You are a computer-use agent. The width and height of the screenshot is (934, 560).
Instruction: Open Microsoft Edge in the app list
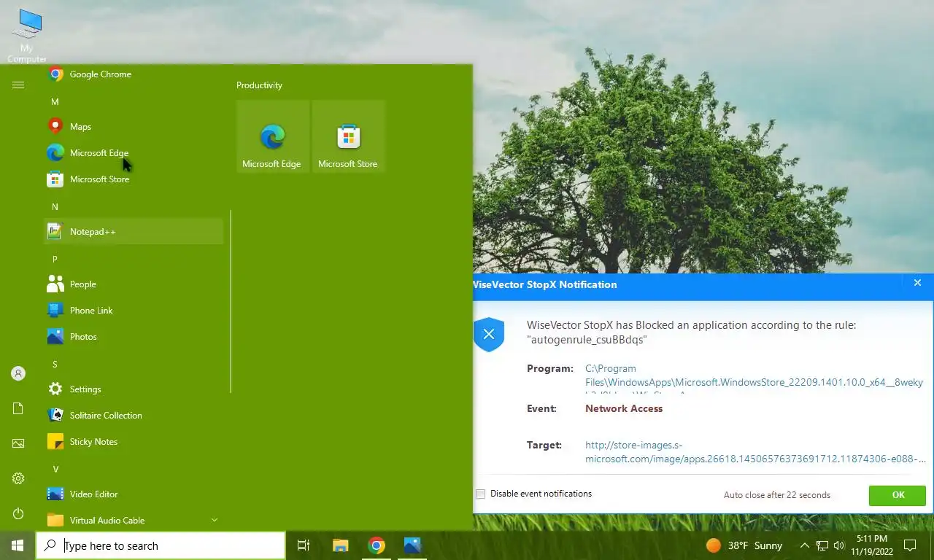(x=134, y=153)
